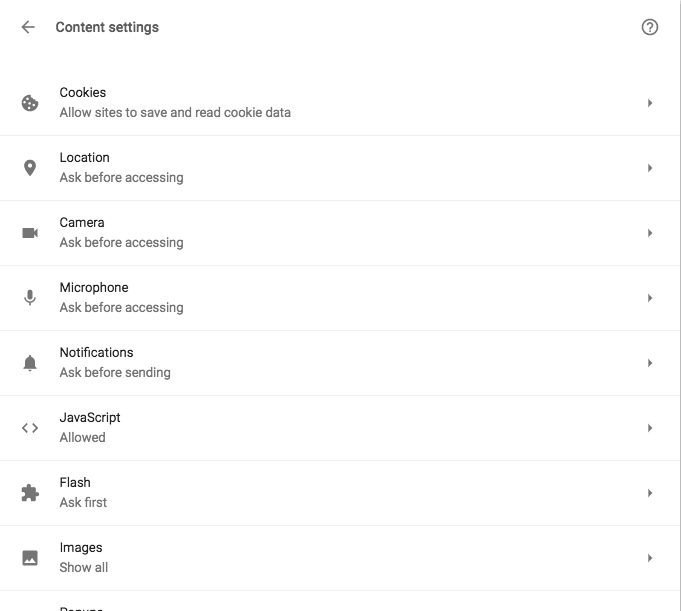Click the JavaScript code brackets icon
Viewport: 681px width, 611px height.
pyautogui.click(x=30, y=428)
